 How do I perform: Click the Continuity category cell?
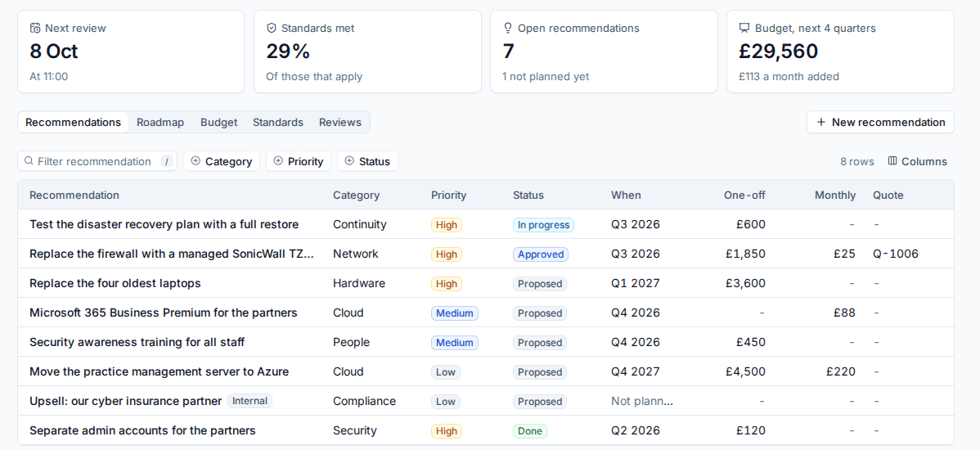tap(359, 224)
